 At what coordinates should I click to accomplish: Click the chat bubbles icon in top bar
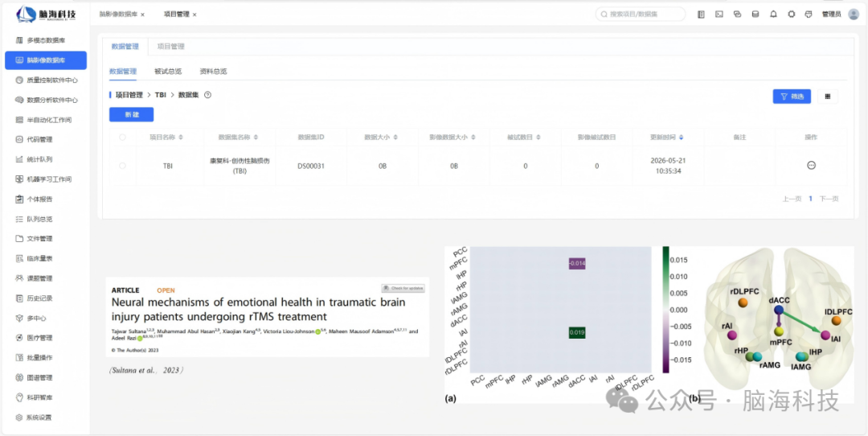(x=737, y=14)
